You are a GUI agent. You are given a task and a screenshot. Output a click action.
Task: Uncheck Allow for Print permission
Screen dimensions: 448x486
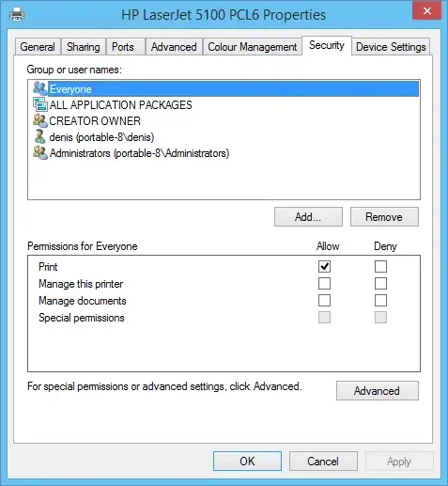click(324, 267)
